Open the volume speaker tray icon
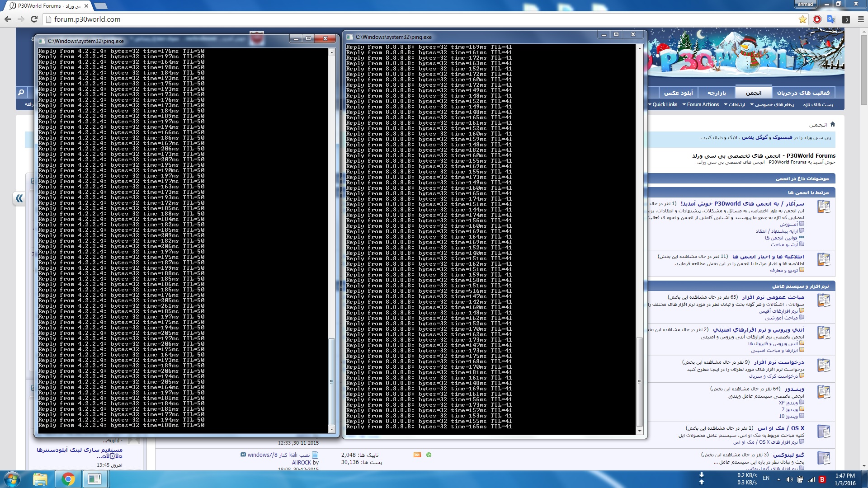Screen dimensions: 868x488 point(789,479)
